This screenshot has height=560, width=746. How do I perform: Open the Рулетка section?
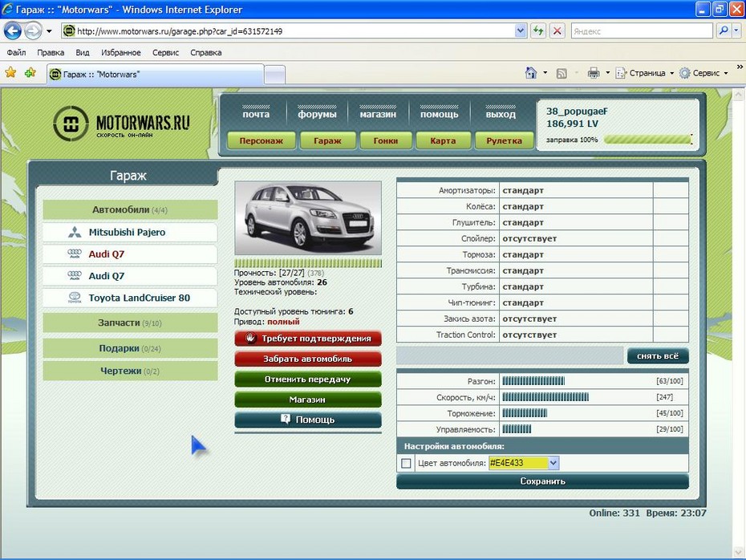tap(504, 141)
